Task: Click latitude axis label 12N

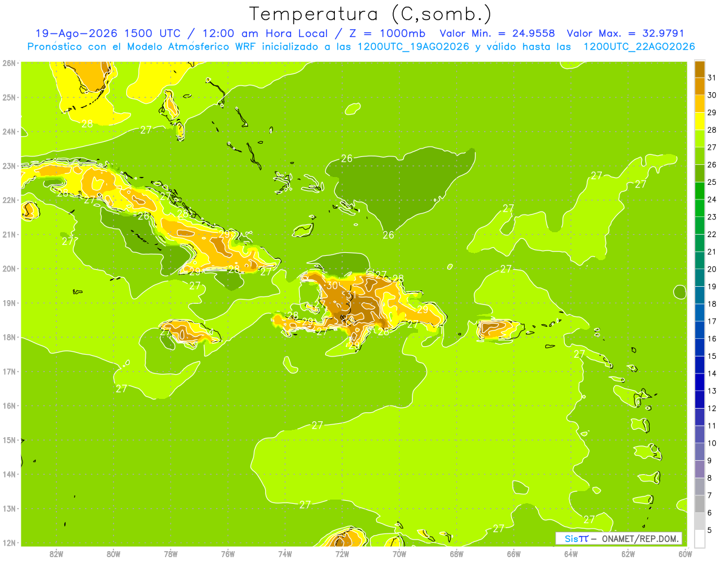Action: tap(8, 543)
